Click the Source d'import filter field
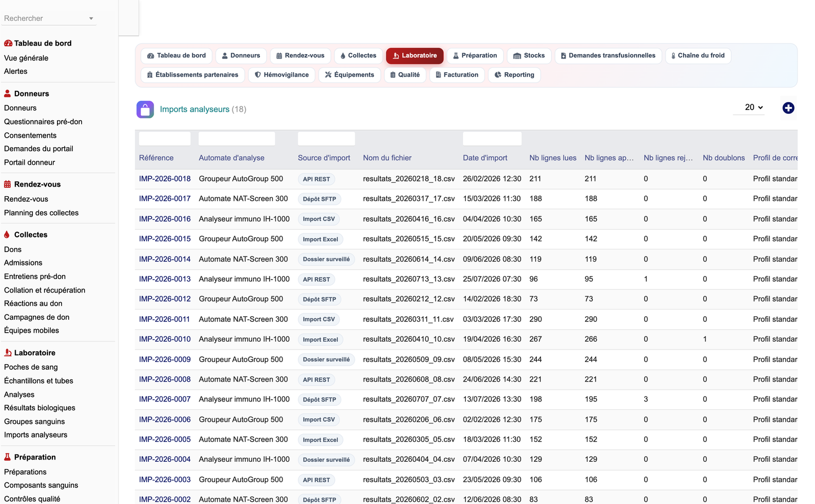The height and width of the screenshot is (504, 815). click(327, 139)
